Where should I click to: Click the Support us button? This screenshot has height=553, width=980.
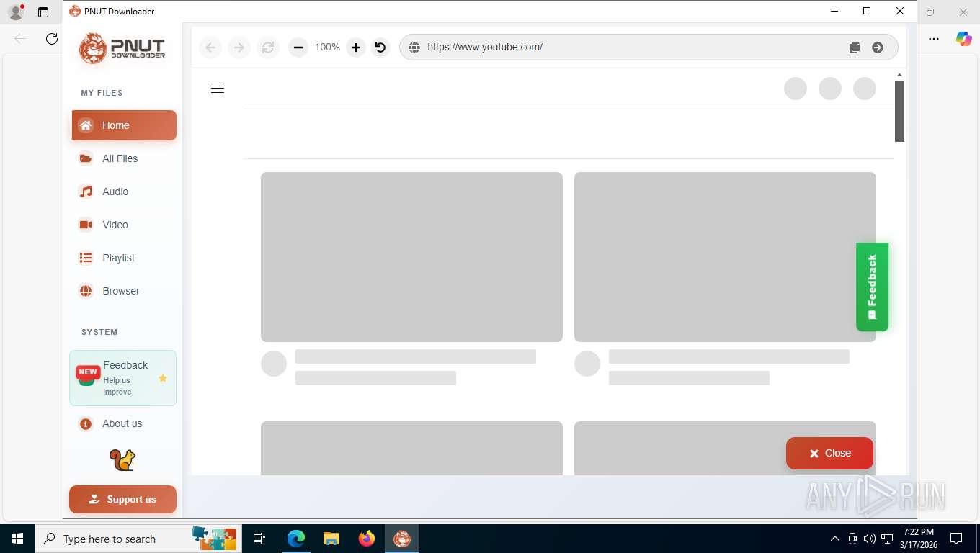(x=122, y=499)
